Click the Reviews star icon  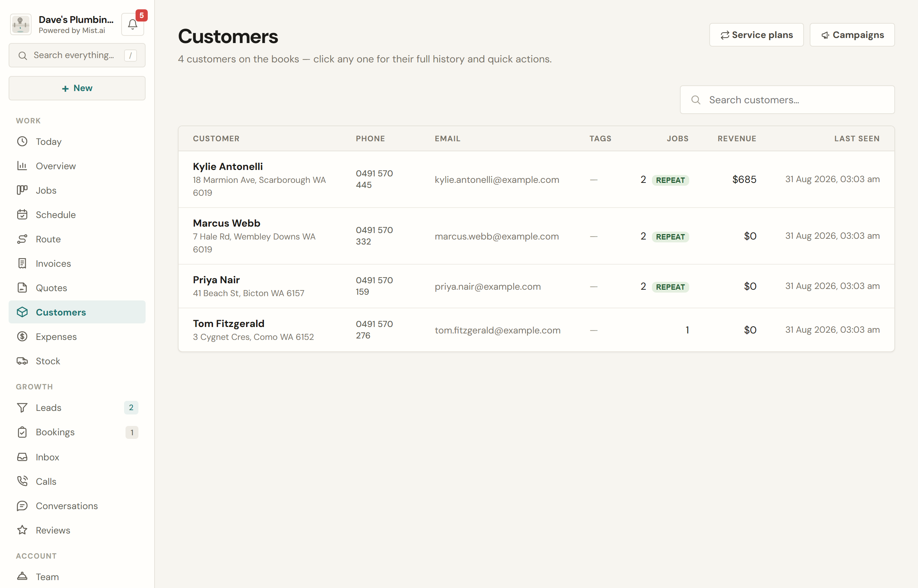(22, 530)
